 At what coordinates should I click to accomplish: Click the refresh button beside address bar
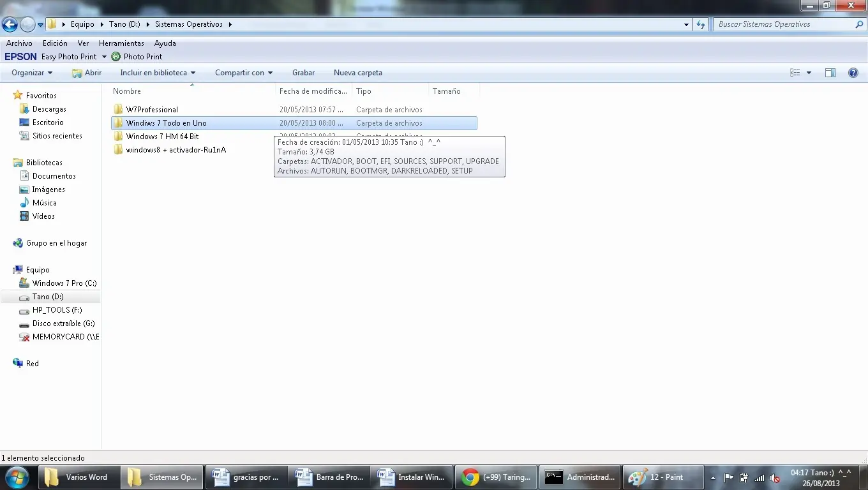701,24
